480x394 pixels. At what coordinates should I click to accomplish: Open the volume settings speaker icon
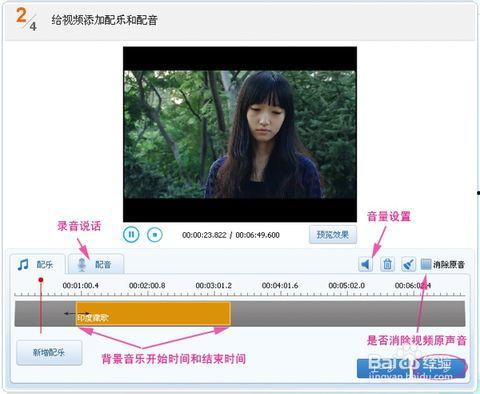click(366, 264)
